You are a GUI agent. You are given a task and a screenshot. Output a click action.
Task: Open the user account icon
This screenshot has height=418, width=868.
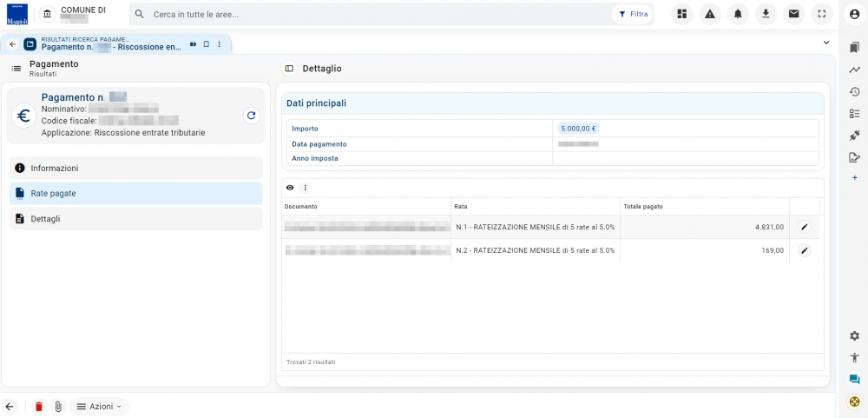854,15
